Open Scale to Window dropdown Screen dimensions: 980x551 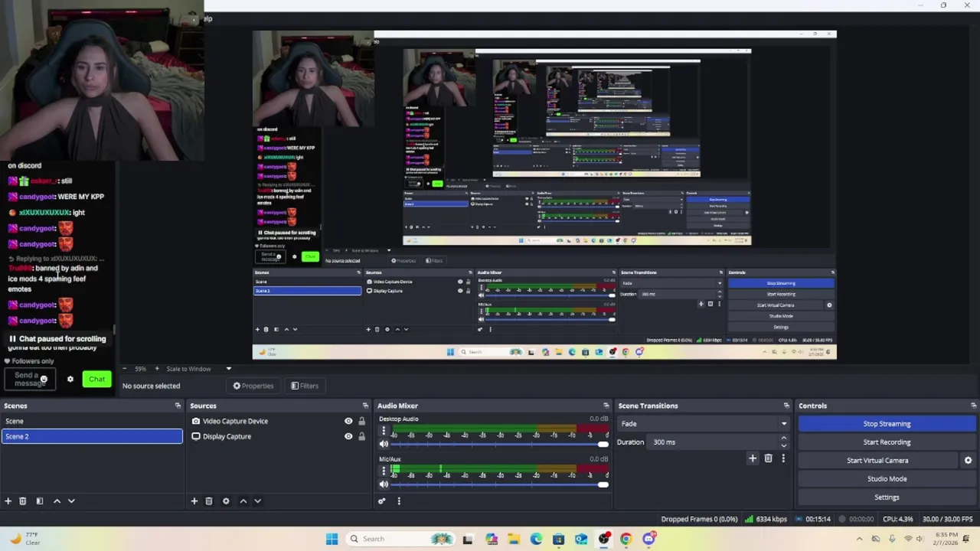click(x=198, y=369)
